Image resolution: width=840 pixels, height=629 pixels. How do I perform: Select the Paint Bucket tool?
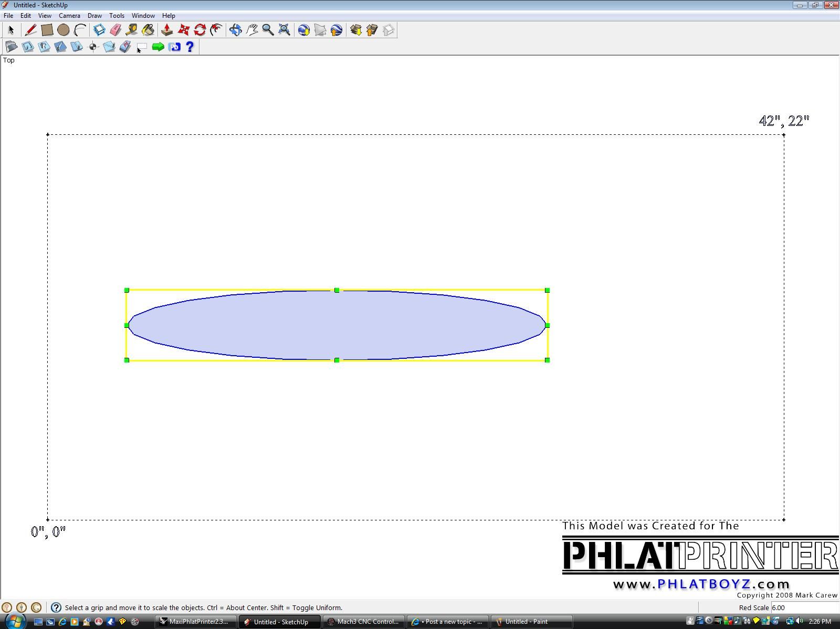[148, 30]
